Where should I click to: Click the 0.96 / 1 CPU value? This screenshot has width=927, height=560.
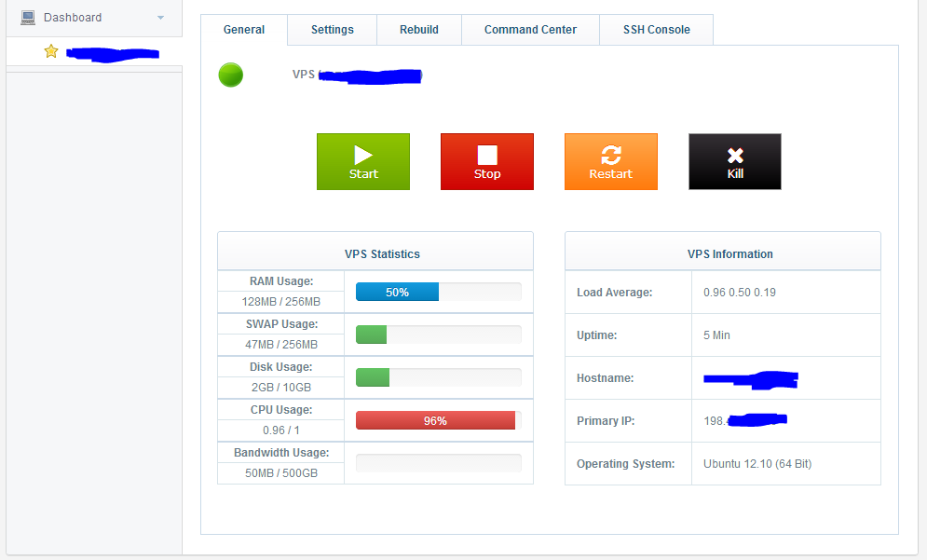click(280, 430)
